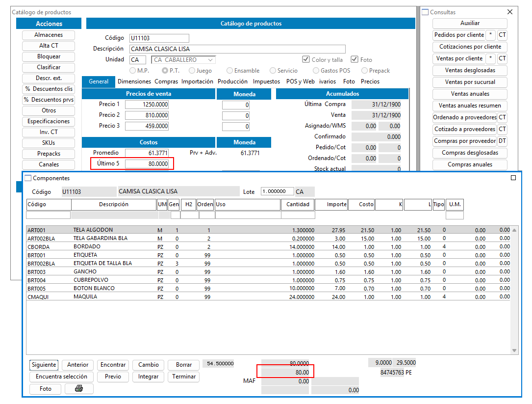Maximize the Componentes window
This screenshot has height=404, width=532.
click(513, 178)
